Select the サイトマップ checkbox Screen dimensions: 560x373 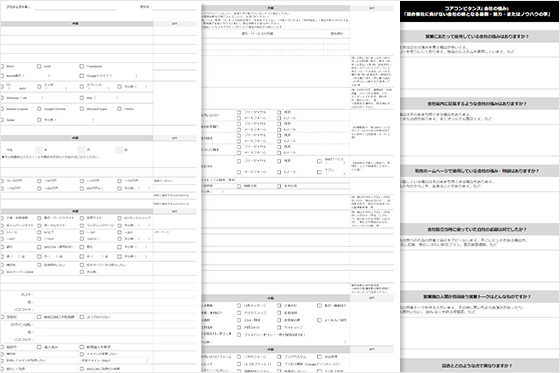pos(279,327)
